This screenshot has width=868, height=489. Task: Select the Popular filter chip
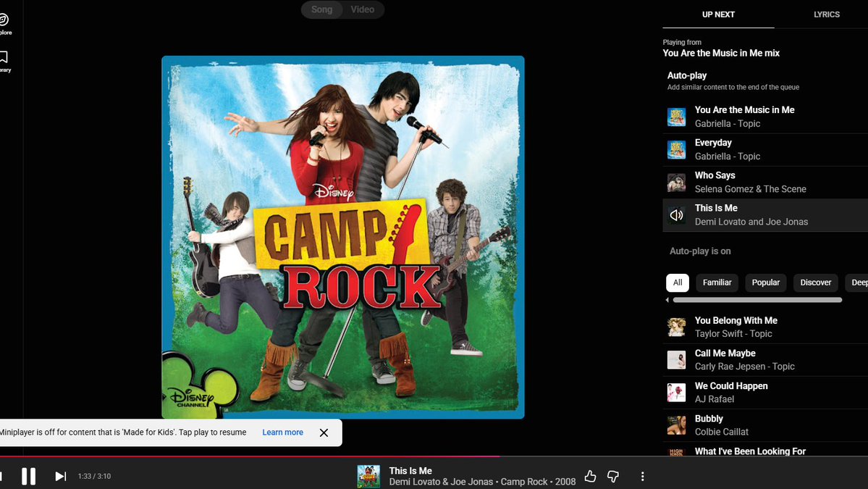pos(766,283)
